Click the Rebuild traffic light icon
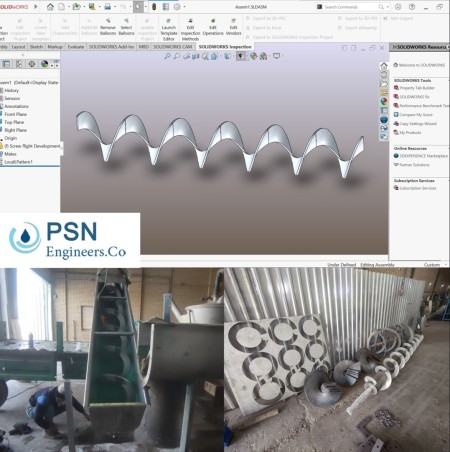This screenshot has width=450, height=452. point(154,7)
